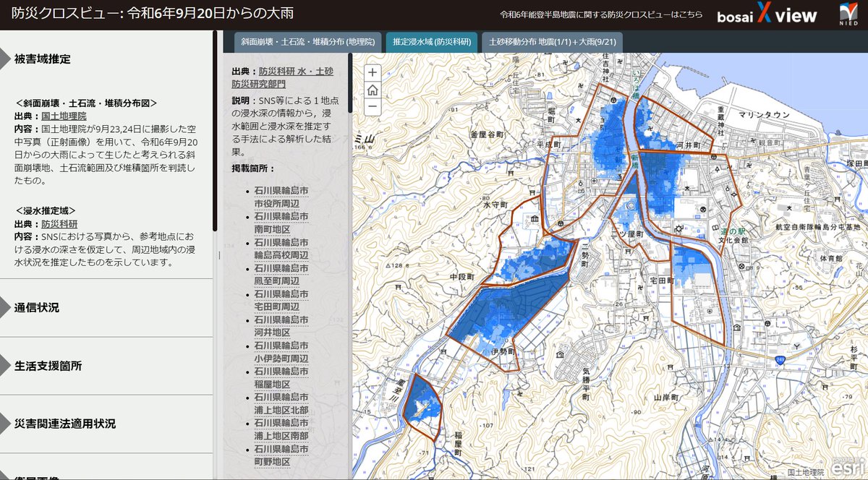Jump to 輪島市 鳳至町周辺 location
Image resolution: width=868 pixels, height=480 pixels.
coord(281,275)
